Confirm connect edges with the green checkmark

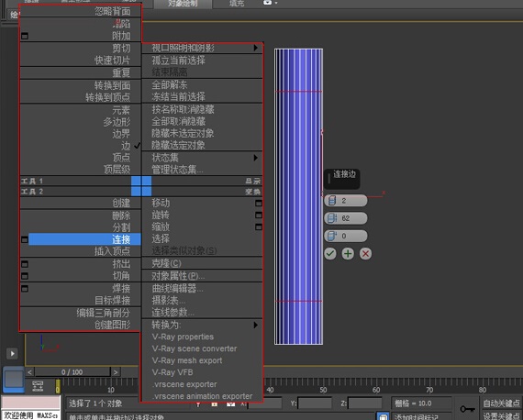pos(330,254)
